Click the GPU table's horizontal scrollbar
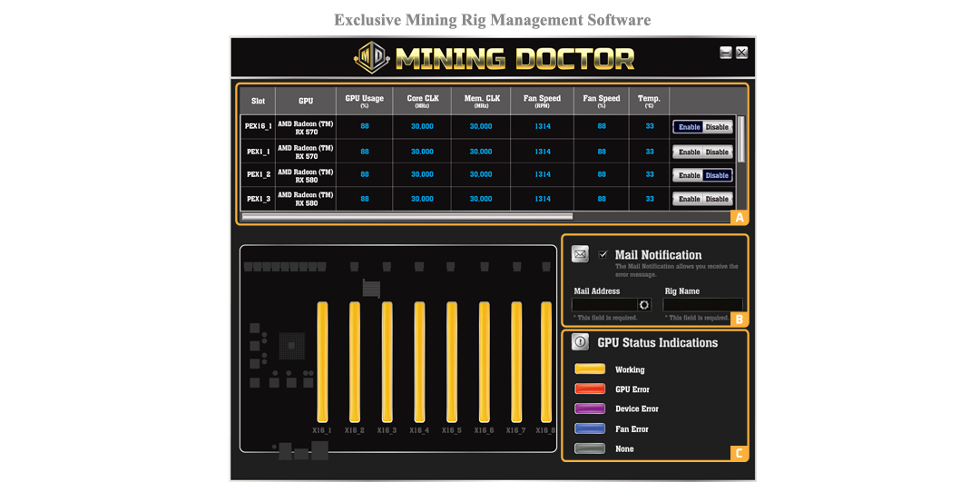Screen dimensions: 980x502 point(408,216)
